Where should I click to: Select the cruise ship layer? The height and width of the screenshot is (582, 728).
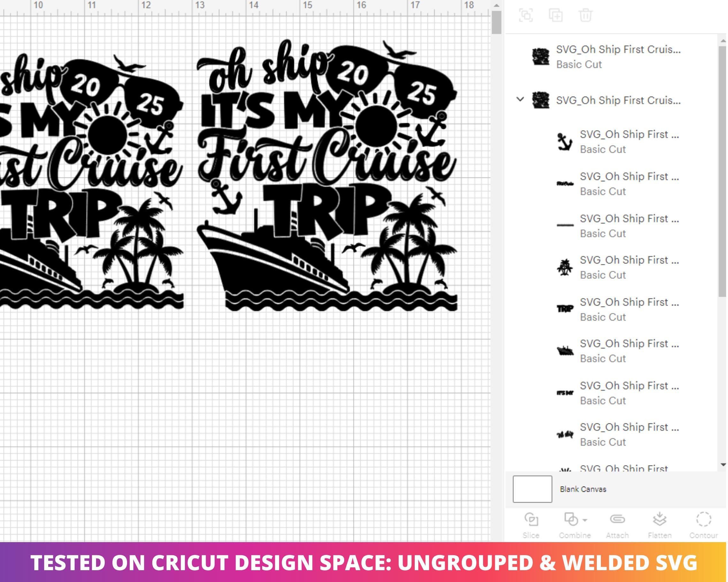point(618,351)
